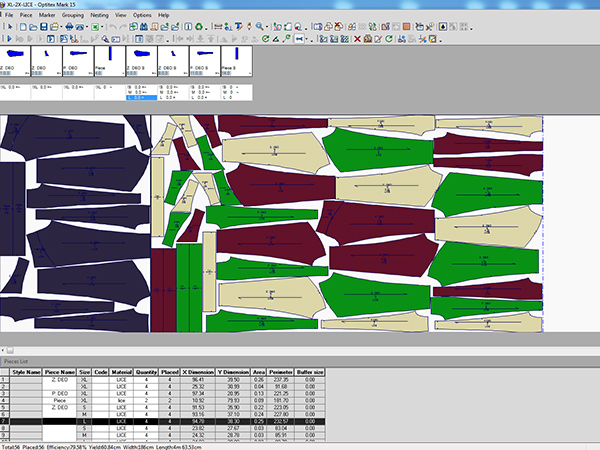Screen dimensions: 600x450
Task: Click the Style Name column header
Action: (26, 372)
